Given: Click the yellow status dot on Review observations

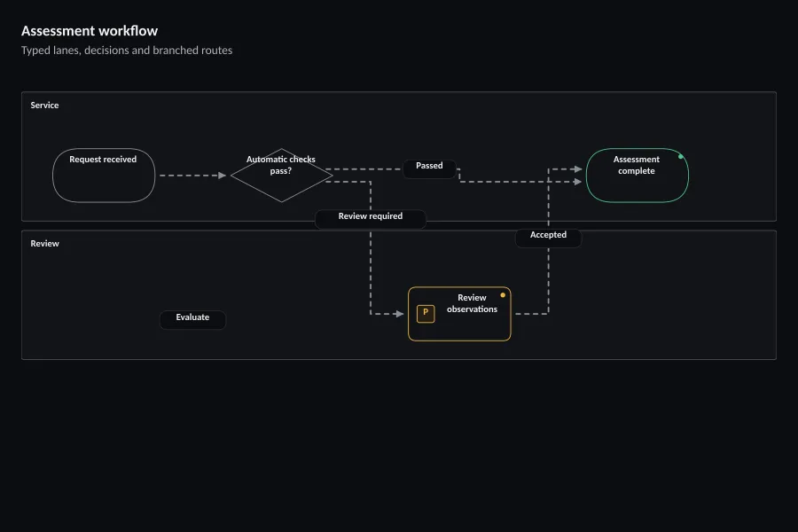Looking at the screenshot, I should 503,294.
